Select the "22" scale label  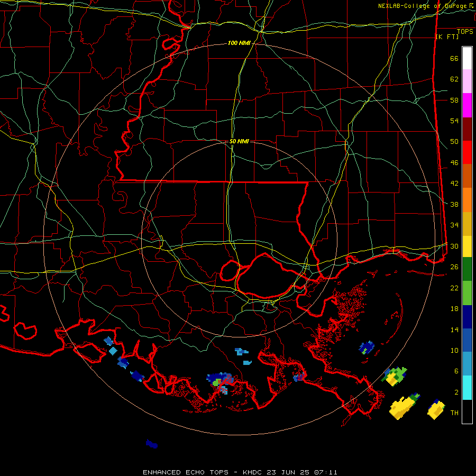454,288
